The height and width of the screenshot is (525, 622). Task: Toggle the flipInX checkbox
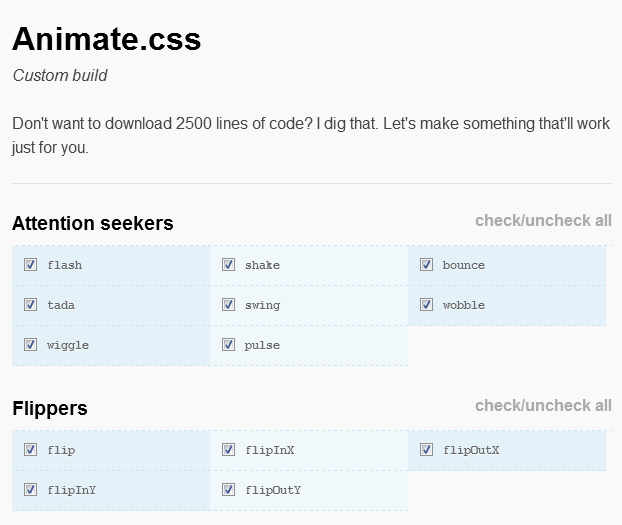pos(228,450)
